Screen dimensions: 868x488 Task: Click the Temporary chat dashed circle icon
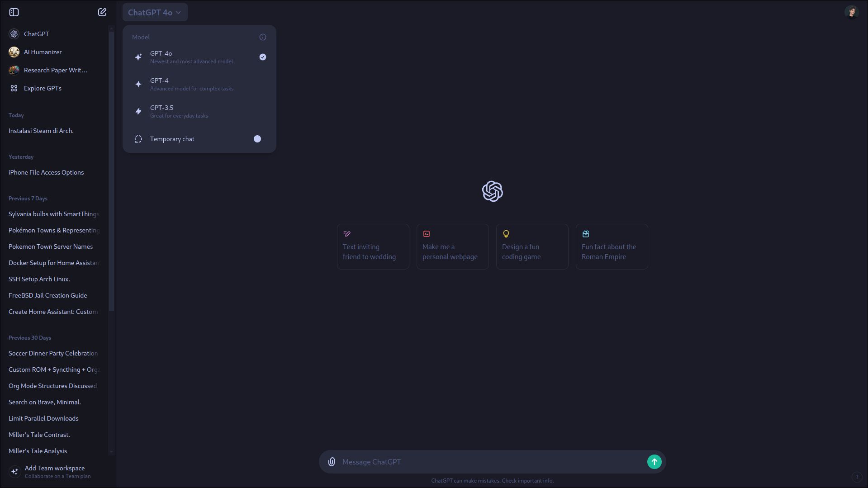coord(138,139)
